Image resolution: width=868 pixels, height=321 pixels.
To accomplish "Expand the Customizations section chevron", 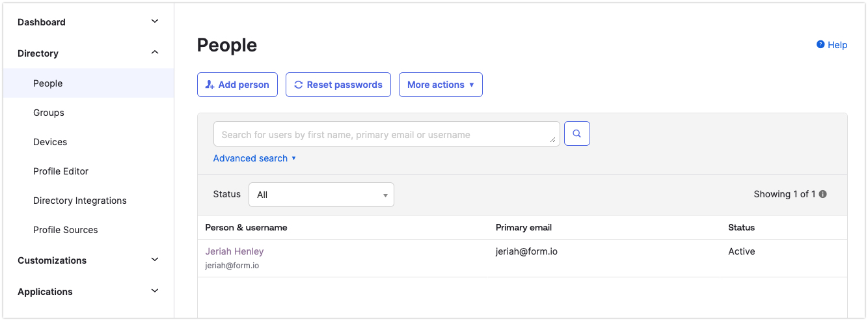I will (155, 260).
